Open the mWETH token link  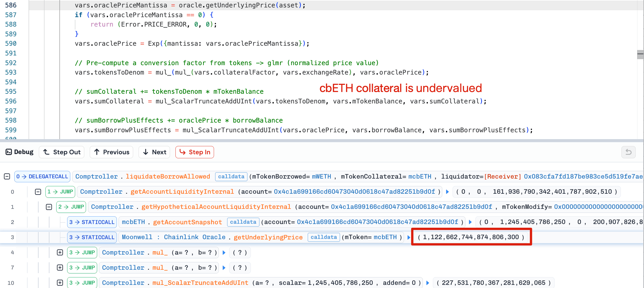pos(321,177)
